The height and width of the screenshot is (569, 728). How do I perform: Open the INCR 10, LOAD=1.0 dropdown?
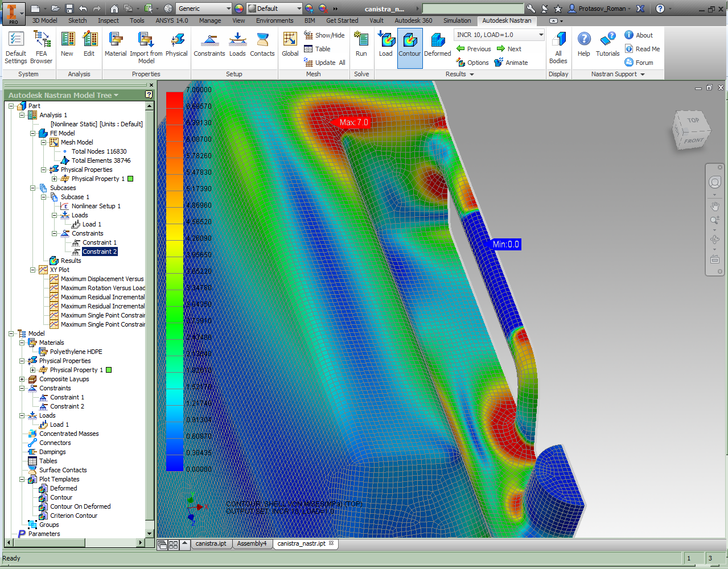pos(540,35)
